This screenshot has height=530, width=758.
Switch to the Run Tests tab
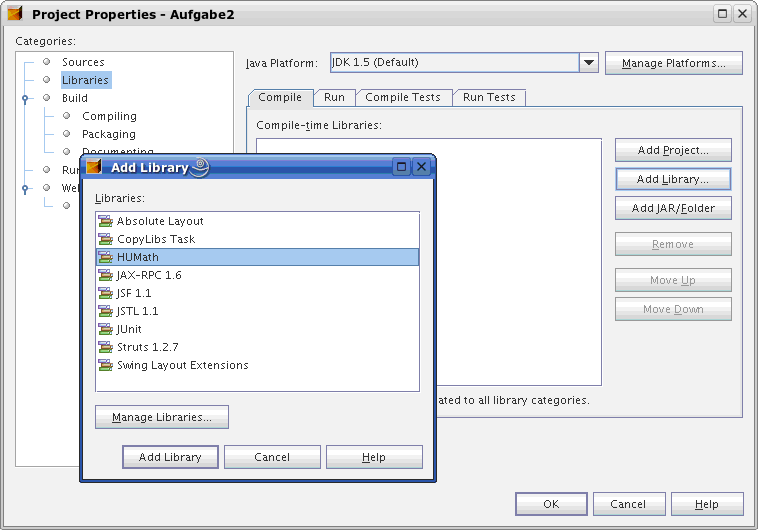pos(489,97)
